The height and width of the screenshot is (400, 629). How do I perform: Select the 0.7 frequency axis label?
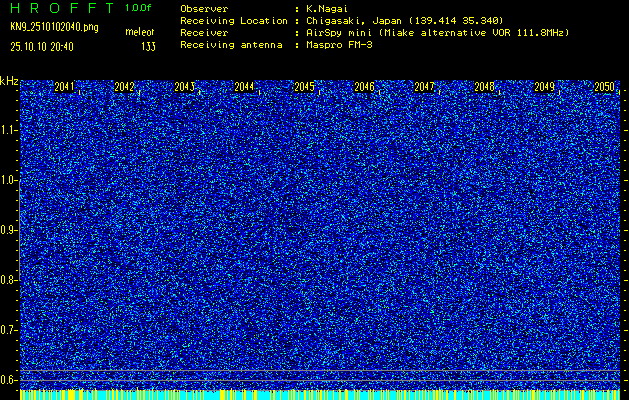[9, 330]
